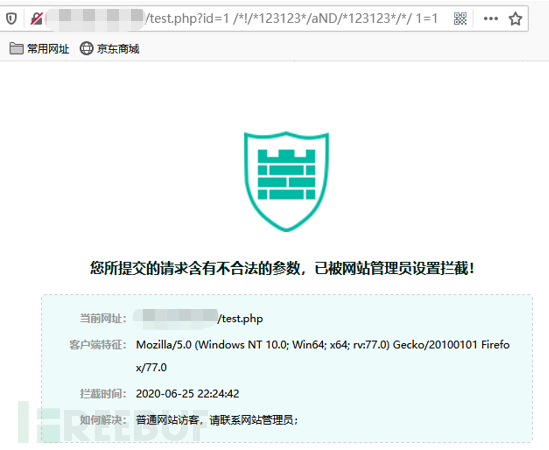Click the 如何解决 label

click(103, 420)
